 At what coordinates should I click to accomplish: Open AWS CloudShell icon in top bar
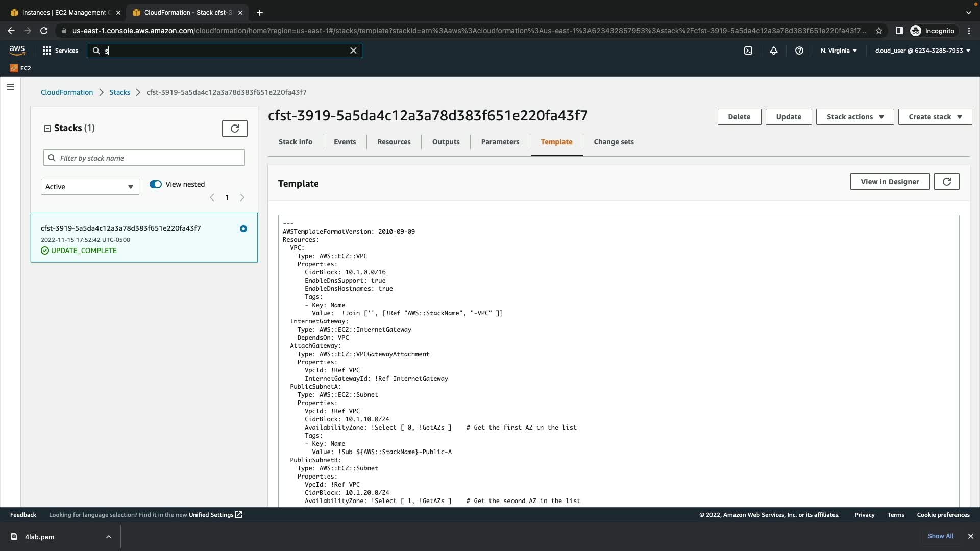coord(748,51)
